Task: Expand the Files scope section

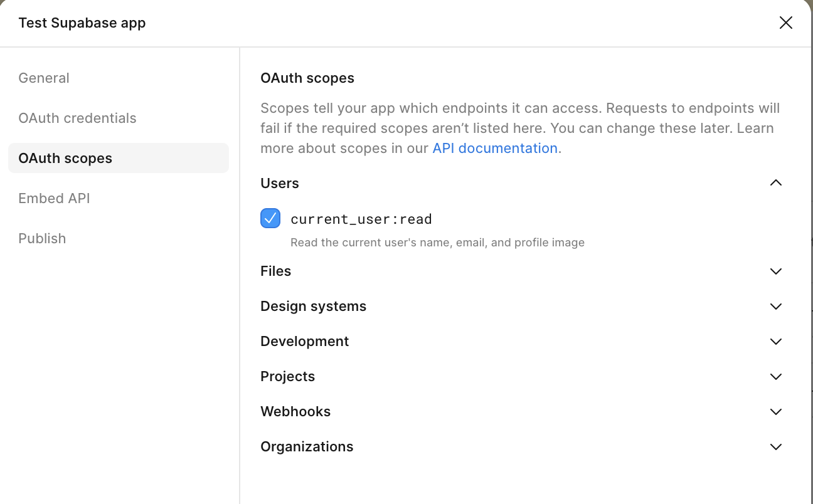Action: (776, 271)
